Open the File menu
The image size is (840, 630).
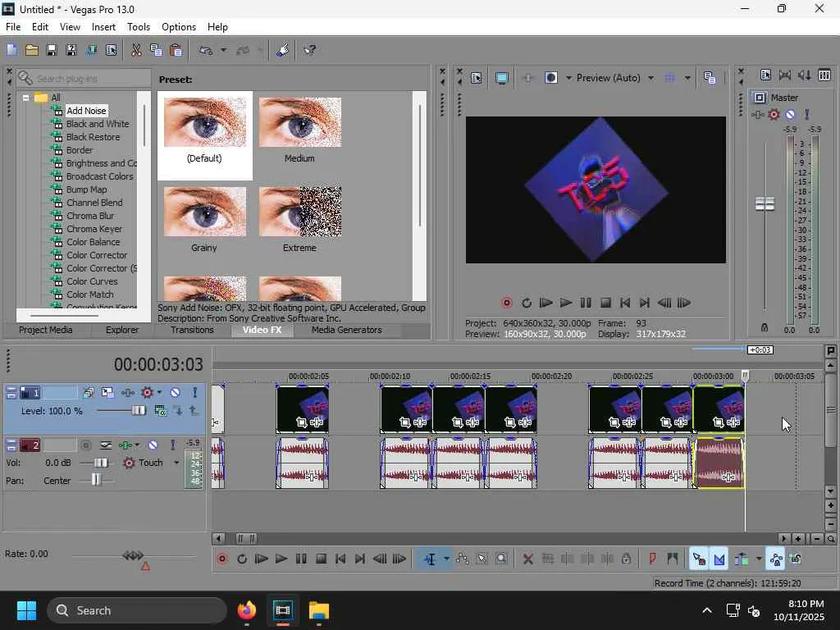tap(13, 27)
